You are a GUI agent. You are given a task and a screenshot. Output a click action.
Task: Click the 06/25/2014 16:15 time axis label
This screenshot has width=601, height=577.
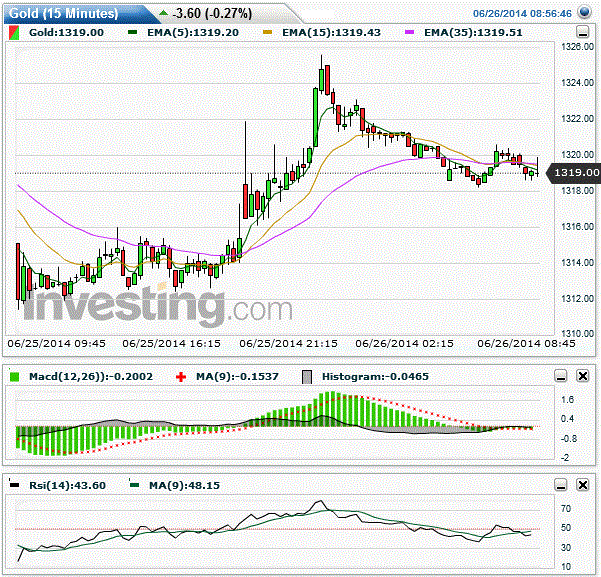[172, 343]
